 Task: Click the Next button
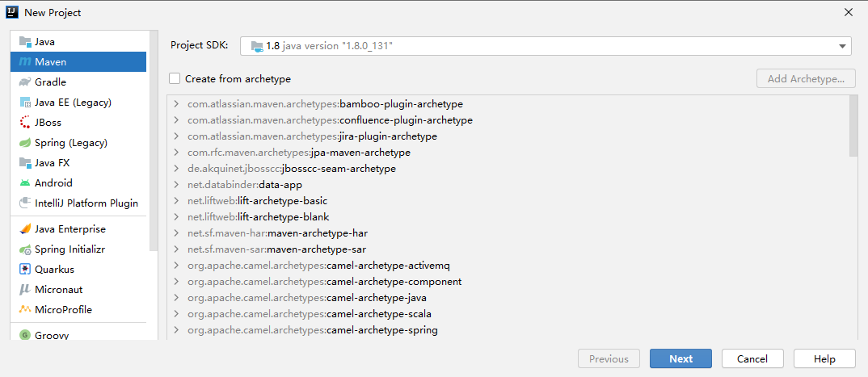[x=680, y=358]
